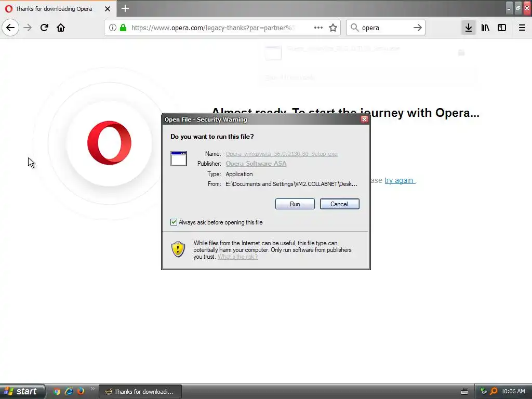Click the security warning shield icon
The width and height of the screenshot is (532, 399).
[x=178, y=249]
